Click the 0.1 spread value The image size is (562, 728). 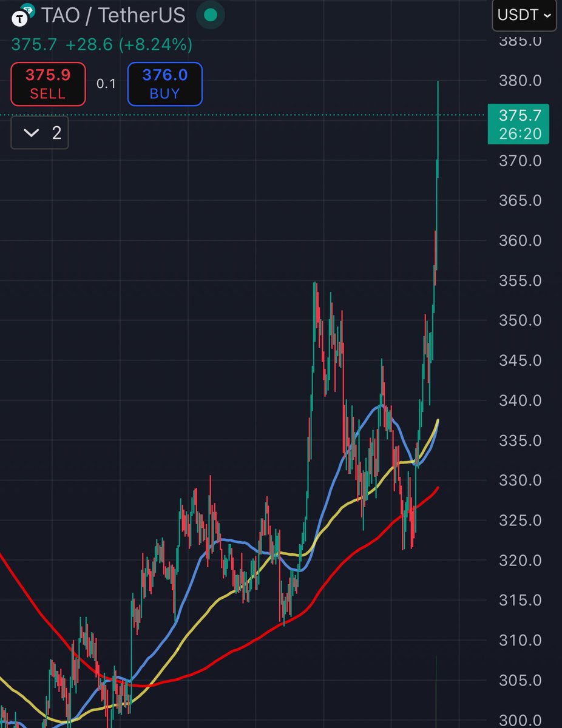[x=106, y=84]
